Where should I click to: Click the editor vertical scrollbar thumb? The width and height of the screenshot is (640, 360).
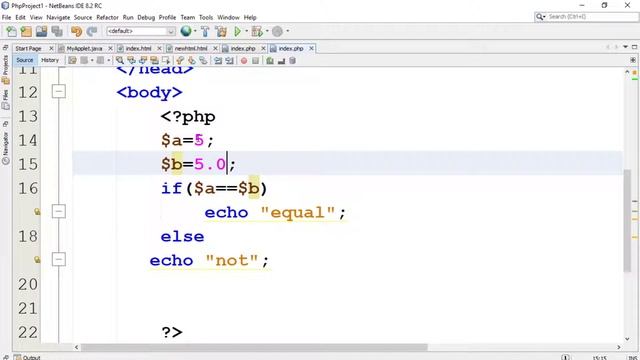[627, 221]
